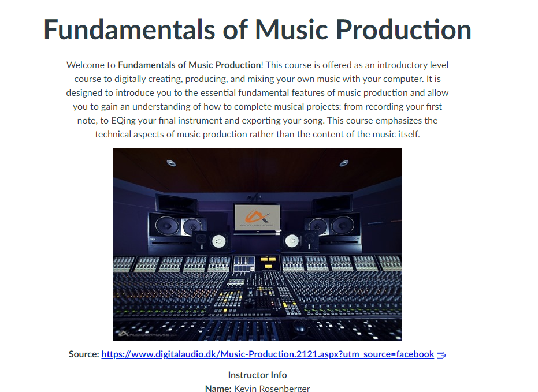This screenshot has width=538, height=392.
Task: Open the digitalaudio.dk Music-Production source link
Action: coord(268,354)
